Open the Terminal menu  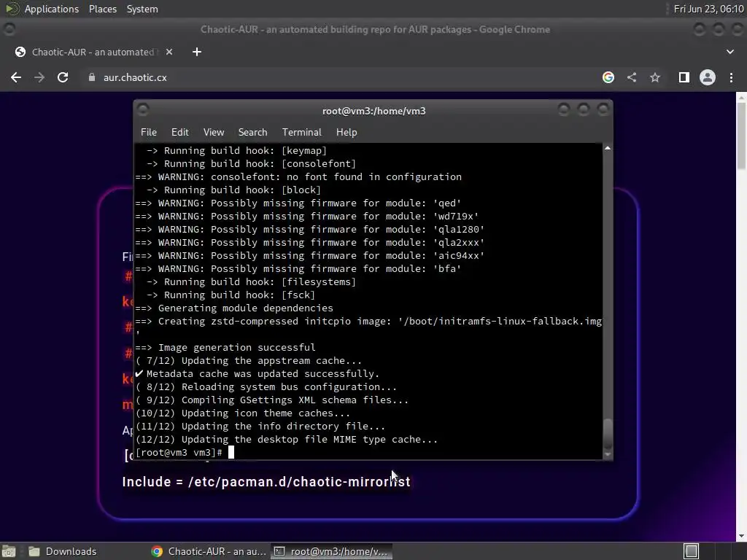click(301, 133)
